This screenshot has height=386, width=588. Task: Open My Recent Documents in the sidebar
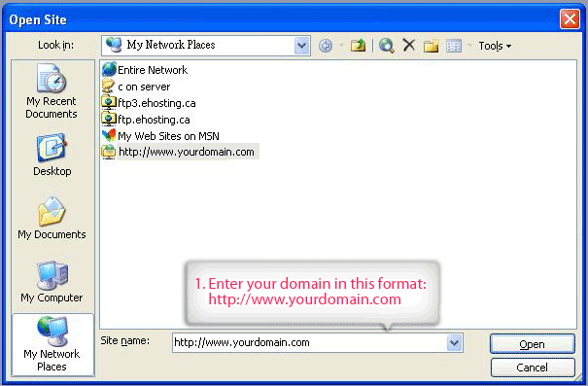52,90
